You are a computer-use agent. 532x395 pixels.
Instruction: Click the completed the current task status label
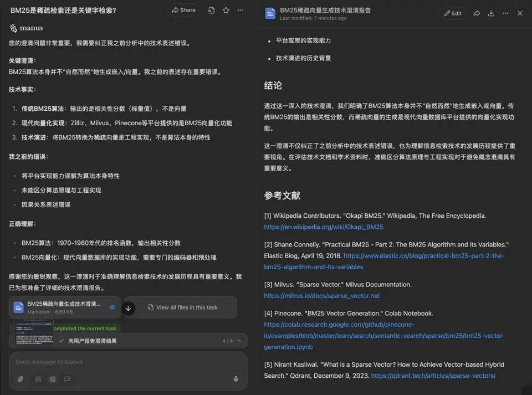click(x=85, y=329)
